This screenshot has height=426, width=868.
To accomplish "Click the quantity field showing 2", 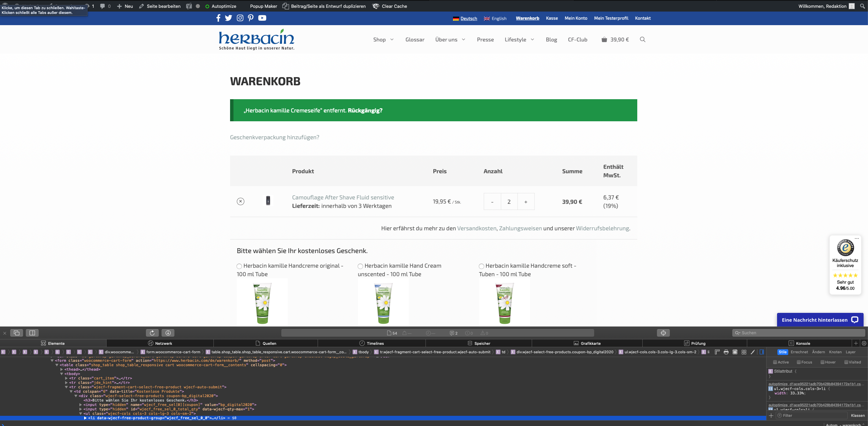I will tap(509, 202).
